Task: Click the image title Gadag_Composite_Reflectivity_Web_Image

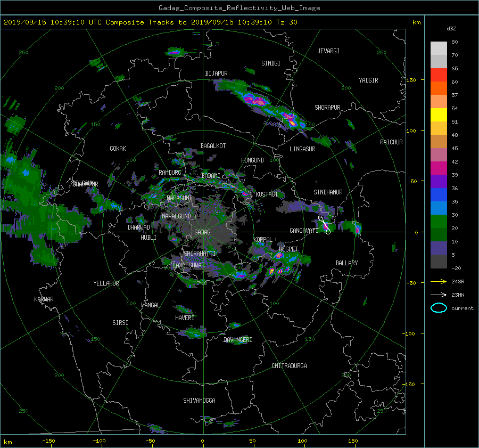Action: pyautogui.click(x=239, y=8)
